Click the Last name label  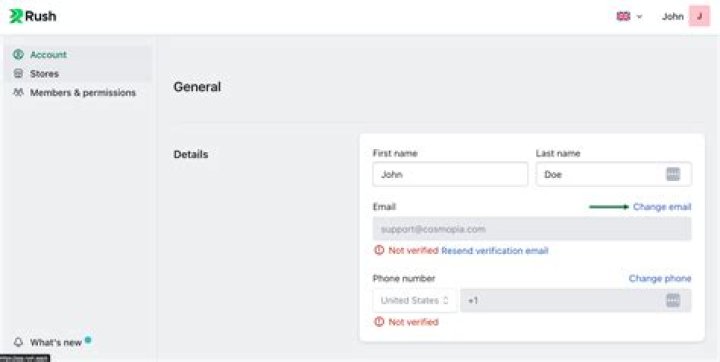(558, 153)
